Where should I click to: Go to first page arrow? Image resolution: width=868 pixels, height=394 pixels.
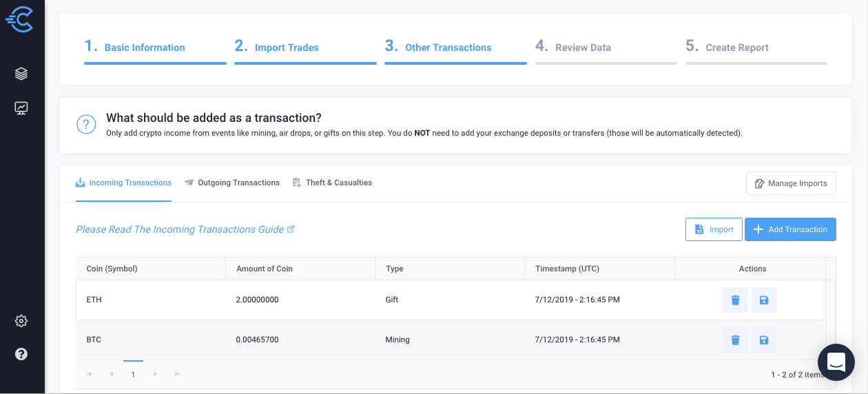(89, 374)
